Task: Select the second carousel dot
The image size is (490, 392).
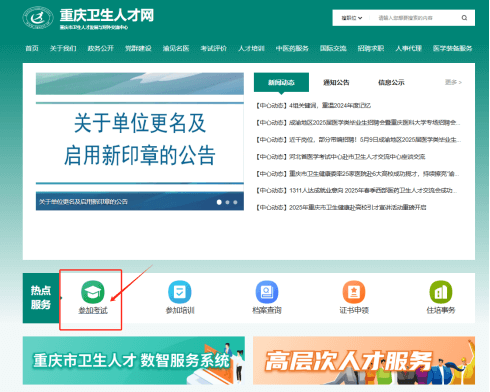Action: pos(227,202)
